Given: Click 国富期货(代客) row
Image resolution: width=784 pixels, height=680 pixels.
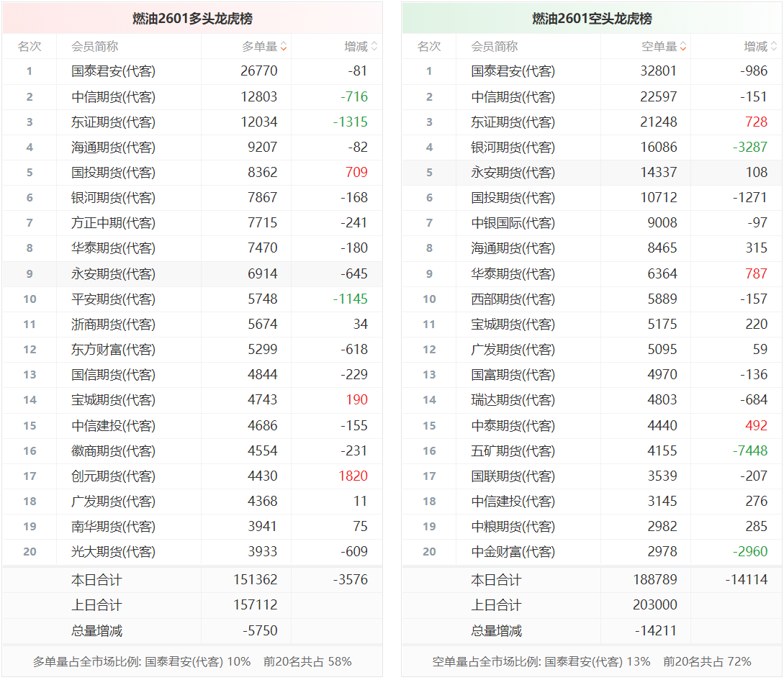Looking at the screenshot, I should pyautogui.click(x=592, y=375).
